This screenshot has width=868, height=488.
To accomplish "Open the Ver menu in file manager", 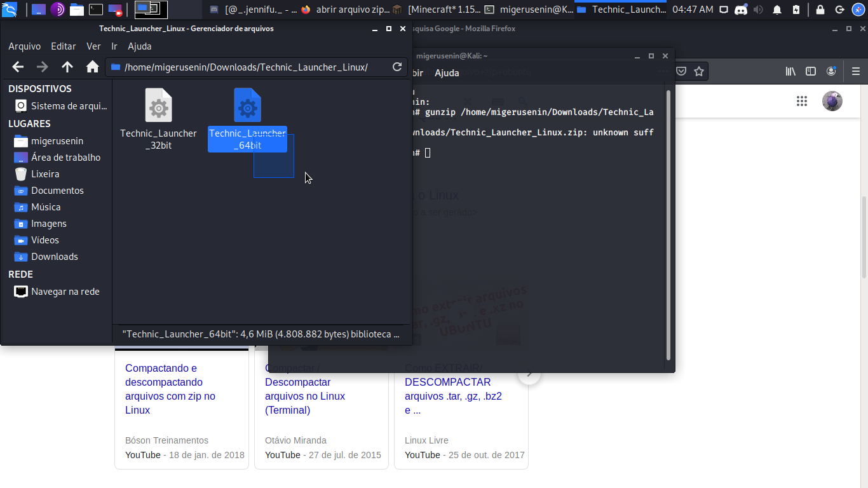I will point(93,46).
